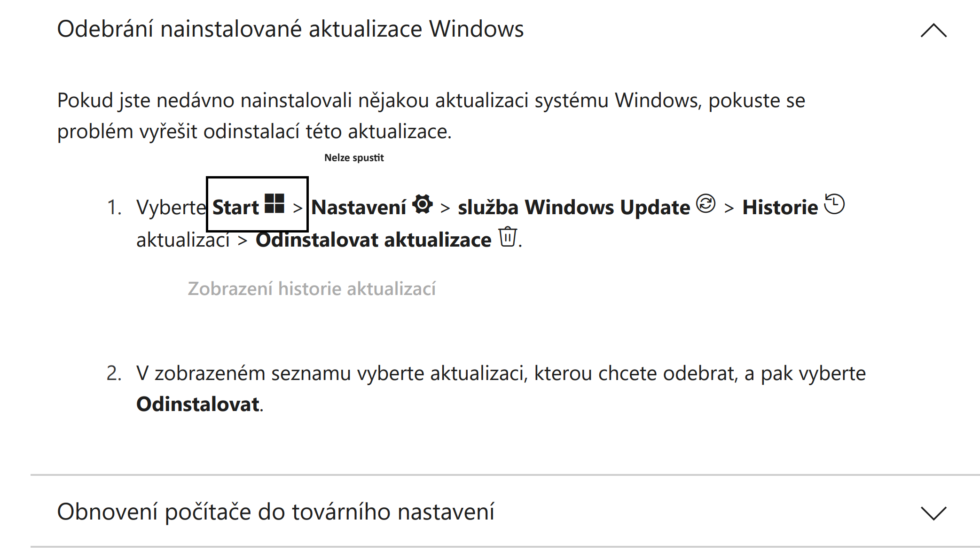The image size is (980, 551).
Task: Expand the factory reset section with down chevron
Action: [x=933, y=512]
